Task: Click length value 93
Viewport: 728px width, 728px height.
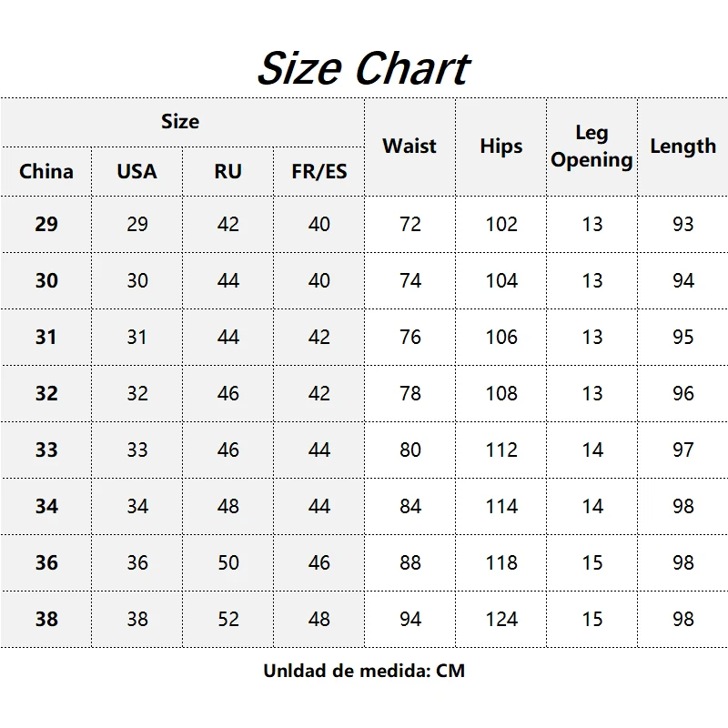Action: (x=682, y=224)
